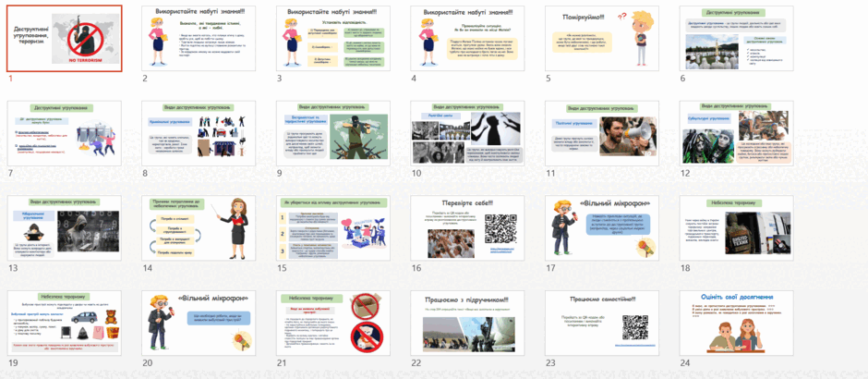
Task: Select slide 21 with prohibited package signs
Action: 333,323
